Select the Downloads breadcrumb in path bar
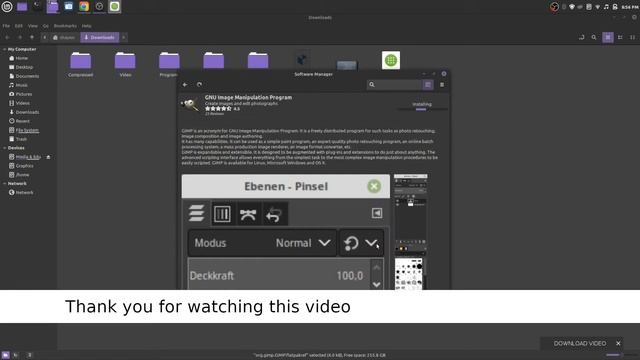The image size is (640, 360). coord(100,38)
